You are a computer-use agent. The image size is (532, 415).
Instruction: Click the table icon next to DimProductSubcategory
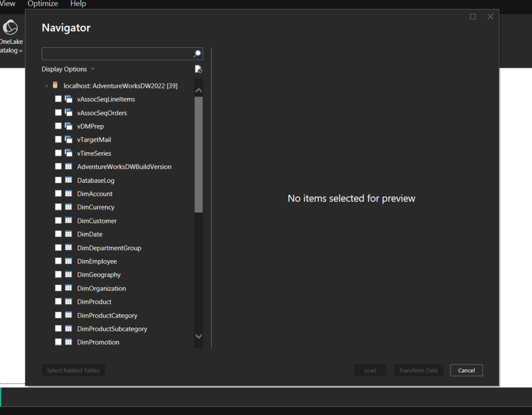(x=69, y=328)
